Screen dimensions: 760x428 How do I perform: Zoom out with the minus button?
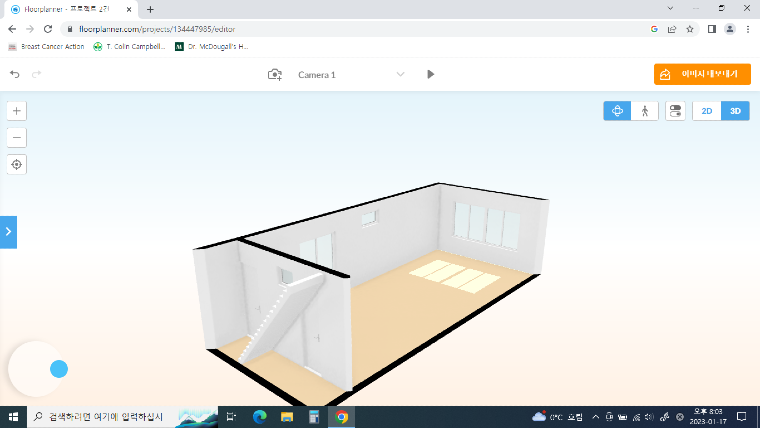point(17,138)
